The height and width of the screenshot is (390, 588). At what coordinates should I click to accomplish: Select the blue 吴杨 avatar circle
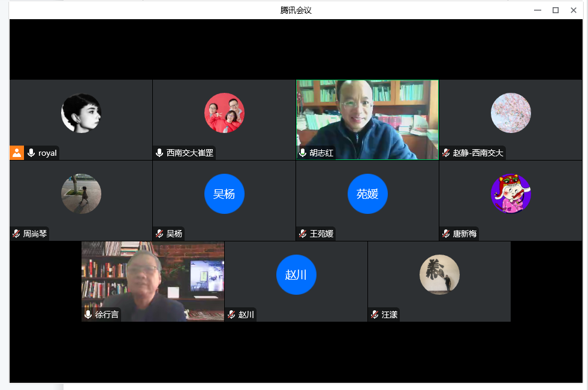tap(224, 194)
